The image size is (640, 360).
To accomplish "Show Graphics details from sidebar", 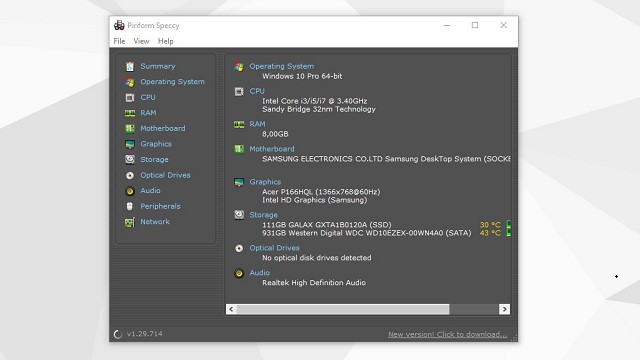I will (156, 144).
